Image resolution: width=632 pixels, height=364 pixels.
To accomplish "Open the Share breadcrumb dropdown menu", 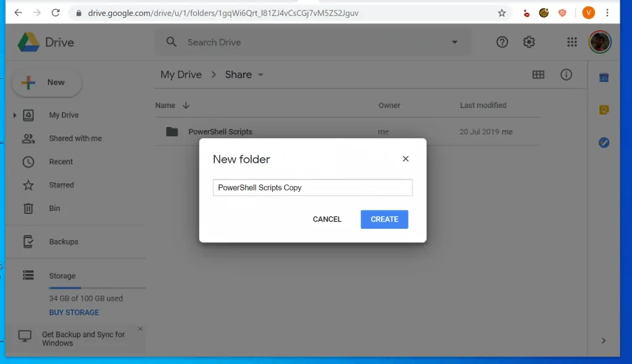I will pos(260,75).
